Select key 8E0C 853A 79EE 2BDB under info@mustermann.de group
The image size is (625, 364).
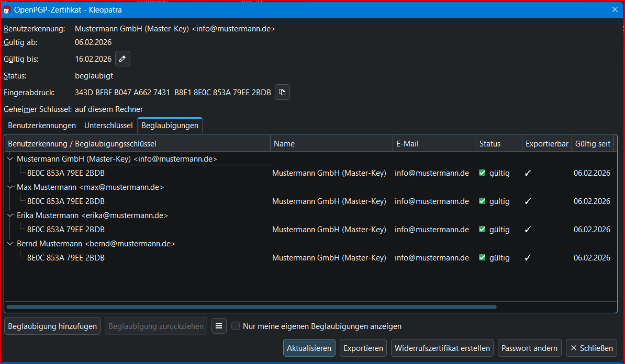pos(66,173)
